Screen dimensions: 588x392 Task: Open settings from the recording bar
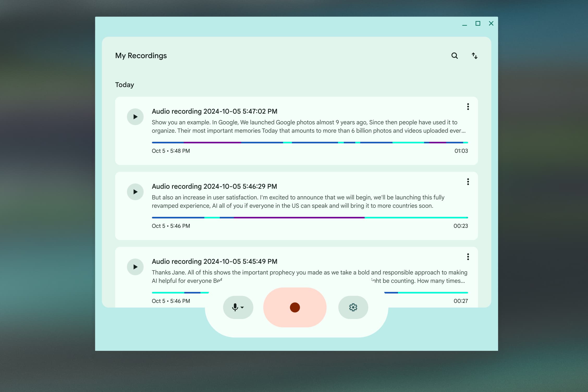pyautogui.click(x=353, y=307)
